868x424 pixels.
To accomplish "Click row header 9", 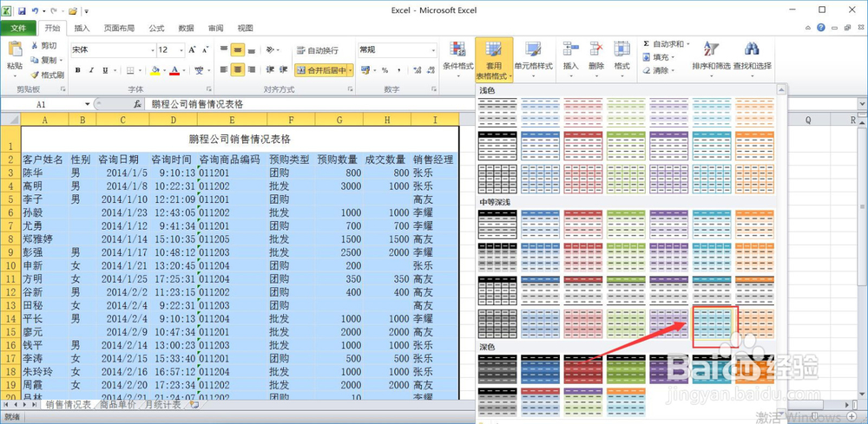I will click(x=10, y=252).
